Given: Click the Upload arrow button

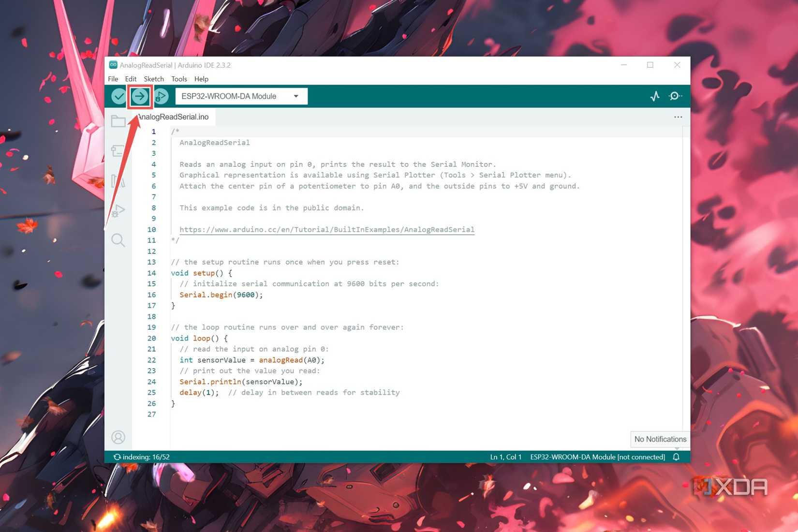Looking at the screenshot, I should pyautogui.click(x=140, y=96).
